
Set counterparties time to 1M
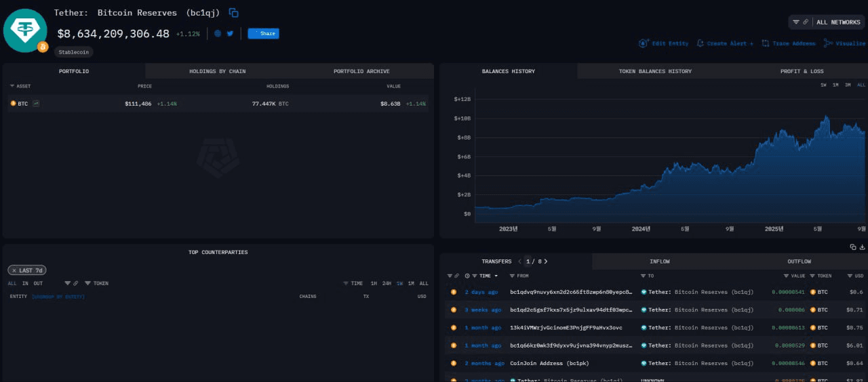pyautogui.click(x=411, y=283)
